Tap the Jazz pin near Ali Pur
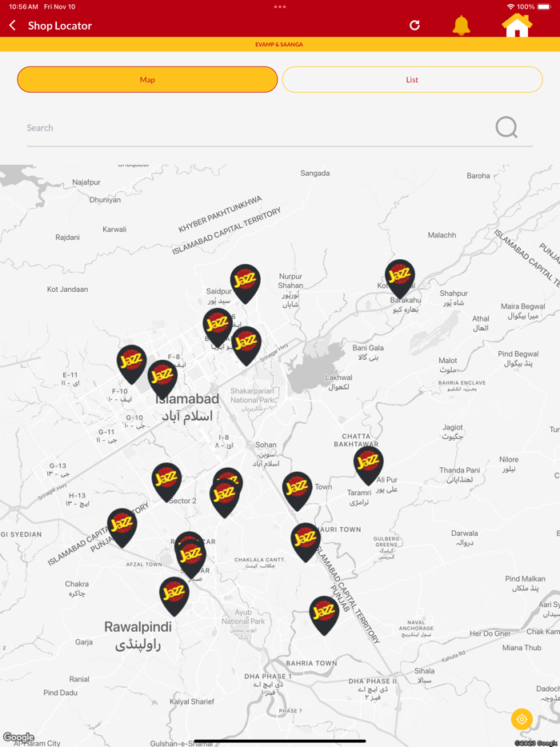This screenshot has height=747, width=560. (369, 465)
